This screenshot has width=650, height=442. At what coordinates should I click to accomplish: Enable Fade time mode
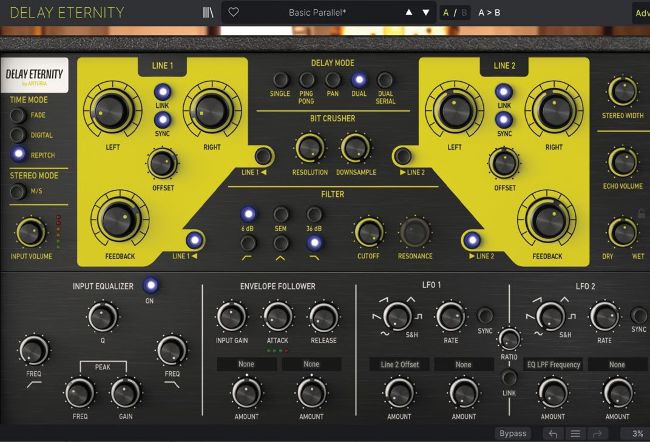pos(18,116)
